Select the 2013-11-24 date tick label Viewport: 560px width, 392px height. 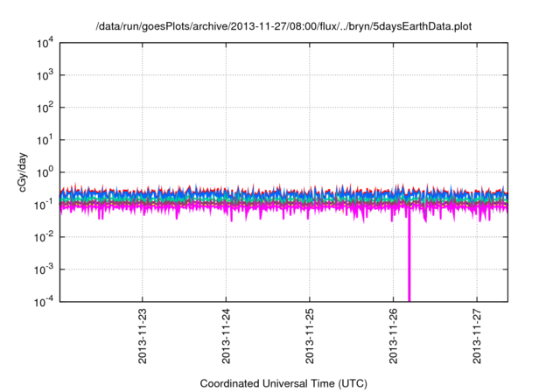[x=226, y=336]
